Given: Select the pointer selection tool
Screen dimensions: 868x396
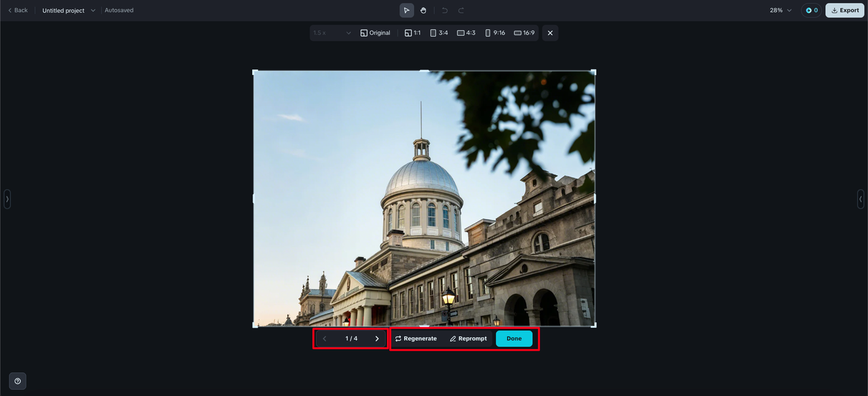Looking at the screenshot, I should click(x=406, y=10).
